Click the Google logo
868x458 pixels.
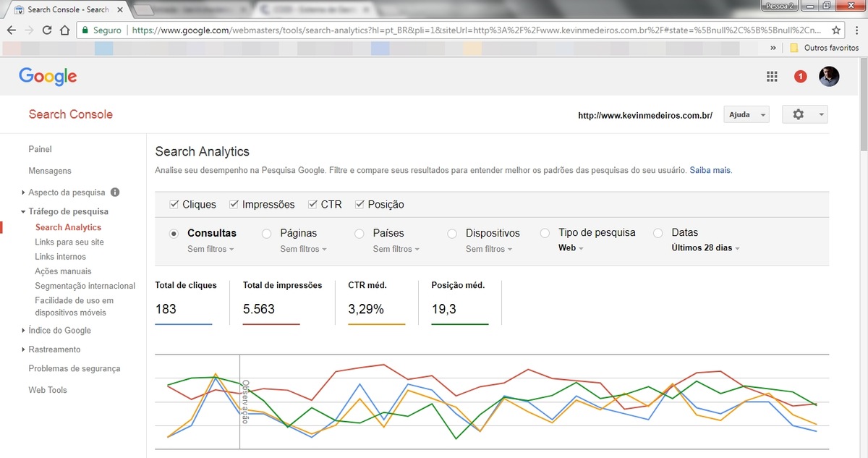pos(48,77)
